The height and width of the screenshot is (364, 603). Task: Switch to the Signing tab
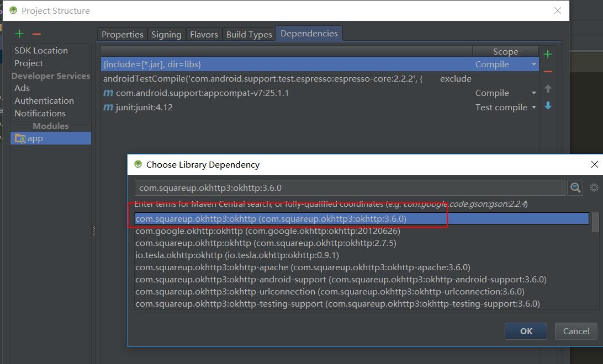click(166, 34)
